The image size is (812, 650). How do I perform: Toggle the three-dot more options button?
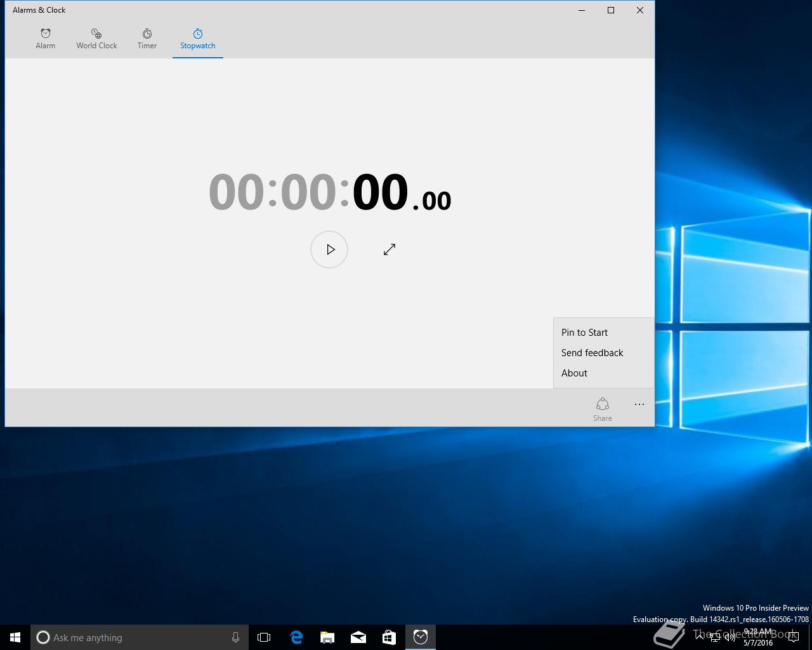(639, 404)
